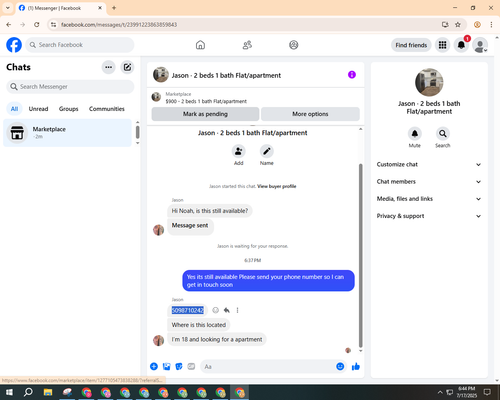Focus the message text box
Screen dimensions: 500x400
268,367
